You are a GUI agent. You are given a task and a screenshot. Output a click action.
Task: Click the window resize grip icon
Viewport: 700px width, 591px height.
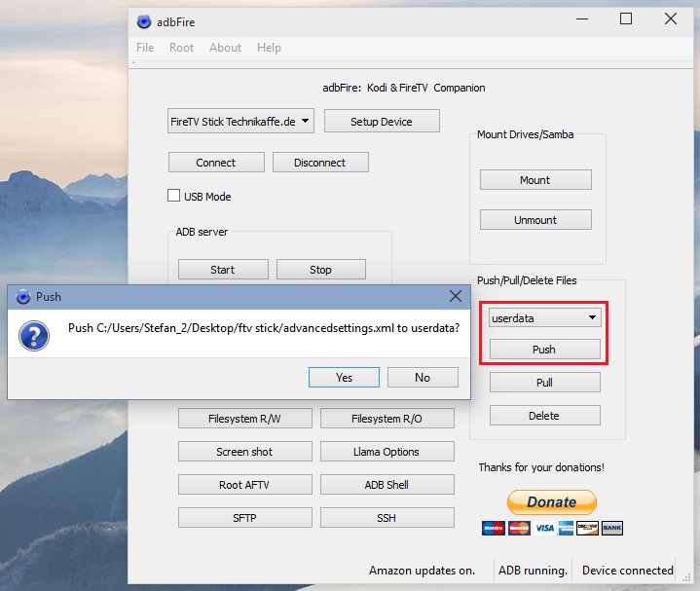686,577
